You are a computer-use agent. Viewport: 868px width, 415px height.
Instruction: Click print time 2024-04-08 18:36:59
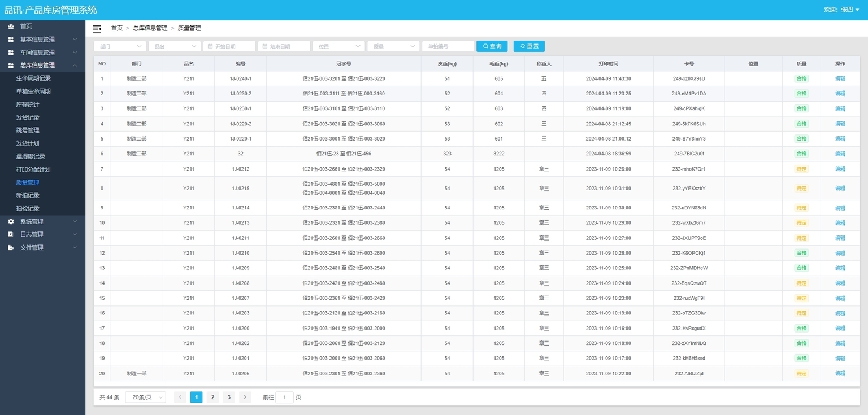click(609, 154)
